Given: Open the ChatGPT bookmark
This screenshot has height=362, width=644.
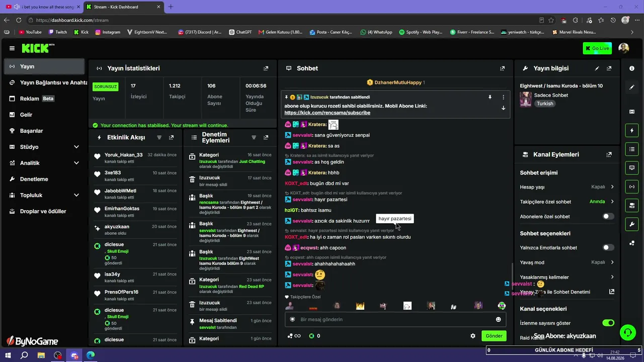Looking at the screenshot, I should [x=239, y=32].
